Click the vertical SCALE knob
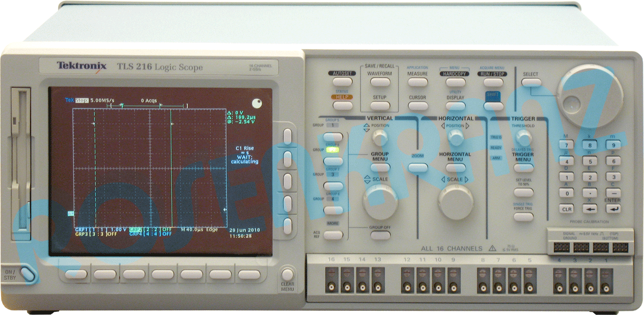Viewport: 644px width, 315px height. pos(380,201)
